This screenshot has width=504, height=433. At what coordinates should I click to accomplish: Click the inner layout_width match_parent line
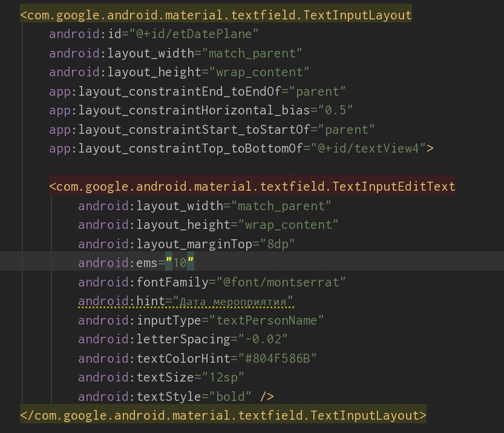point(205,206)
